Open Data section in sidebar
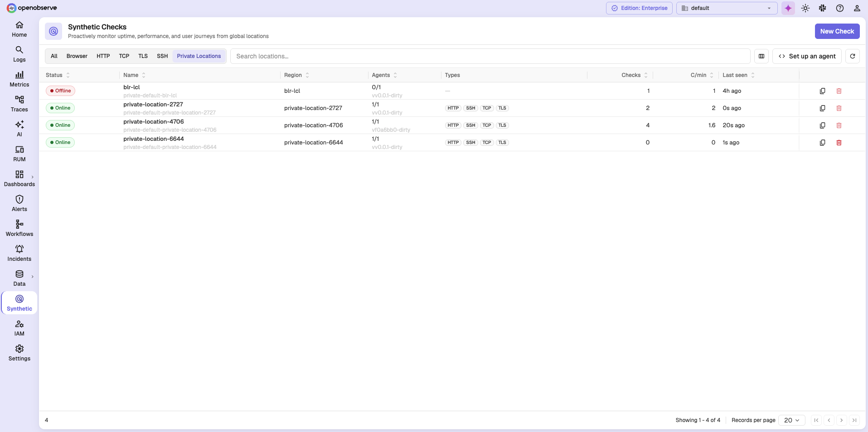 [x=19, y=278]
